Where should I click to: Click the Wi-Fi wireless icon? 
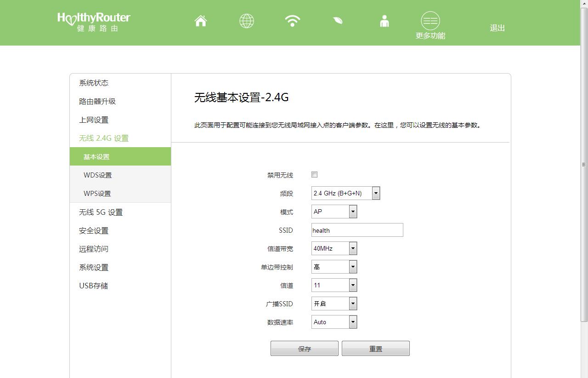coord(293,21)
